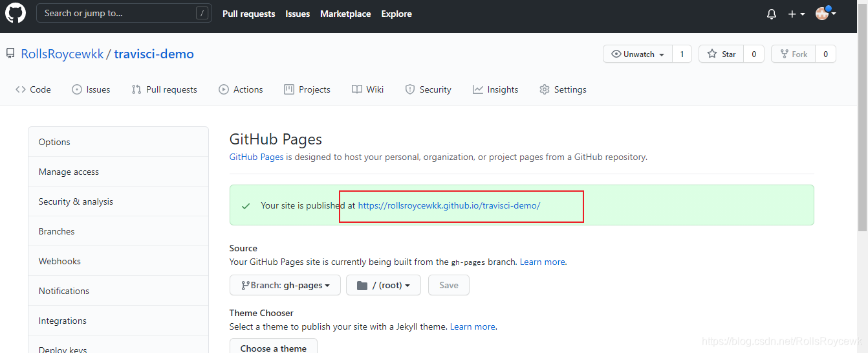Select Options in the settings sidebar
The image size is (868, 353).
pyautogui.click(x=118, y=142)
